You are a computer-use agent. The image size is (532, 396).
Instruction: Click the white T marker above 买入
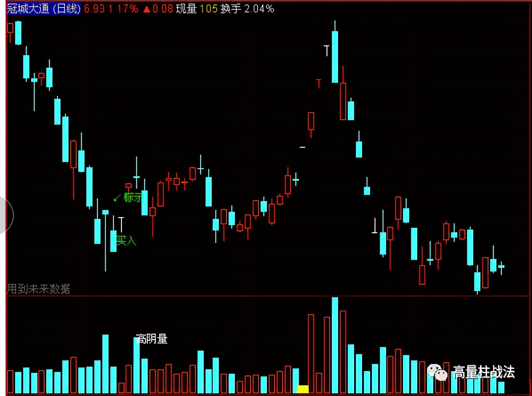pyautogui.click(x=121, y=224)
